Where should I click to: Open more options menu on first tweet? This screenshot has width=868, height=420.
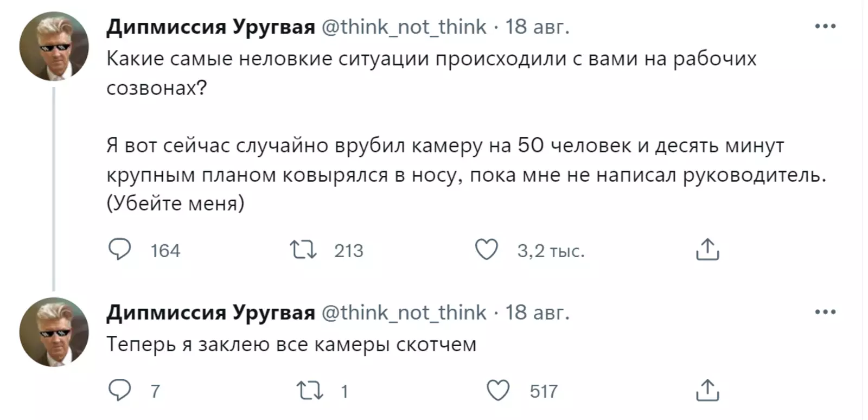pos(825,26)
